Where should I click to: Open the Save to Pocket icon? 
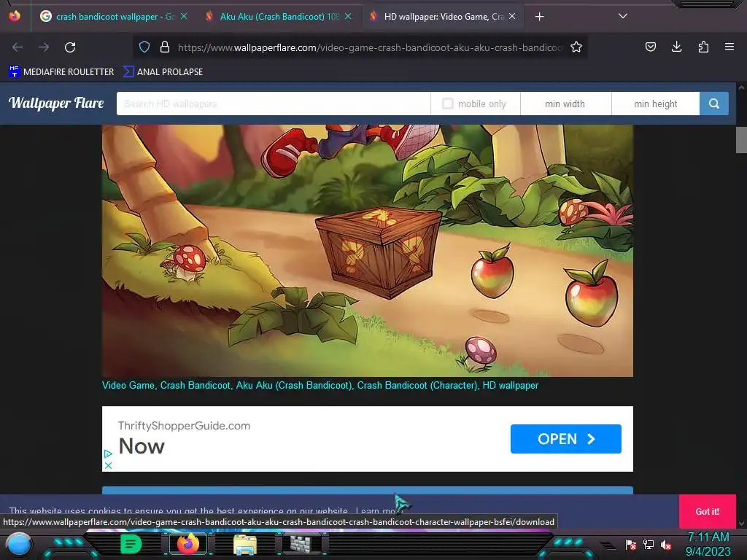(651, 47)
